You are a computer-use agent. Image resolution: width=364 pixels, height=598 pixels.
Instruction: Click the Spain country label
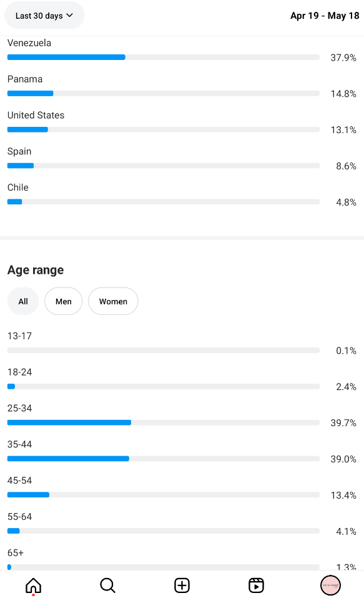19,151
